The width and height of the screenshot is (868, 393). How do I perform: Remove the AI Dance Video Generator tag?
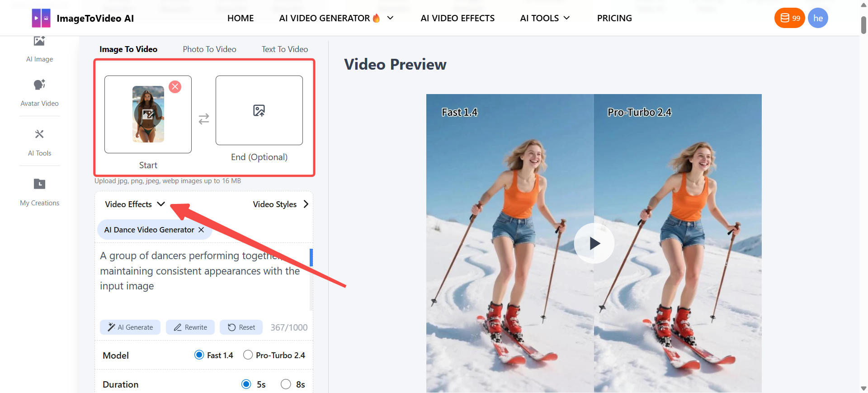(201, 230)
